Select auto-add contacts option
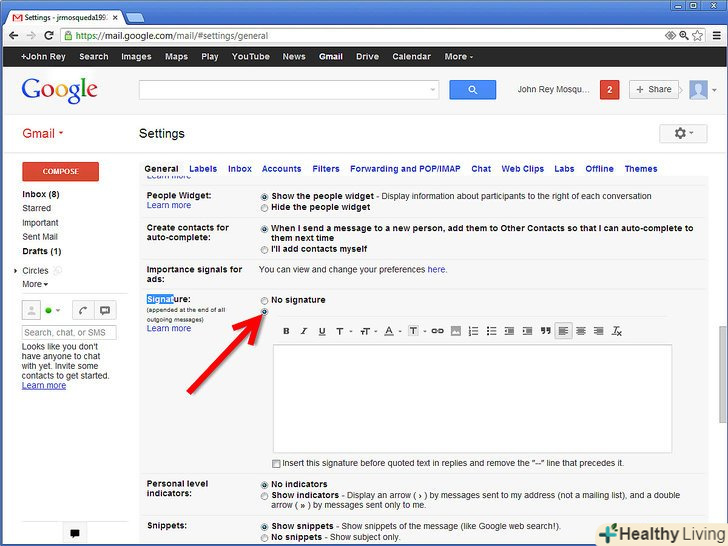Screen dimensions: 728x546 [264, 229]
